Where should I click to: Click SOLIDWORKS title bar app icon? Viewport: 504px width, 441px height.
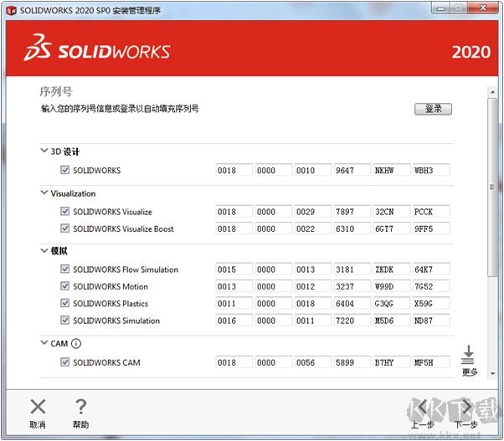pyautogui.click(x=11, y=10)
